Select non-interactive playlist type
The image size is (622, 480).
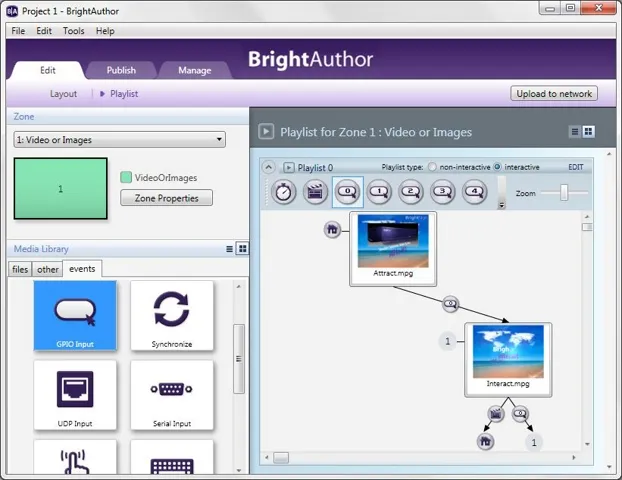(432, 167)
